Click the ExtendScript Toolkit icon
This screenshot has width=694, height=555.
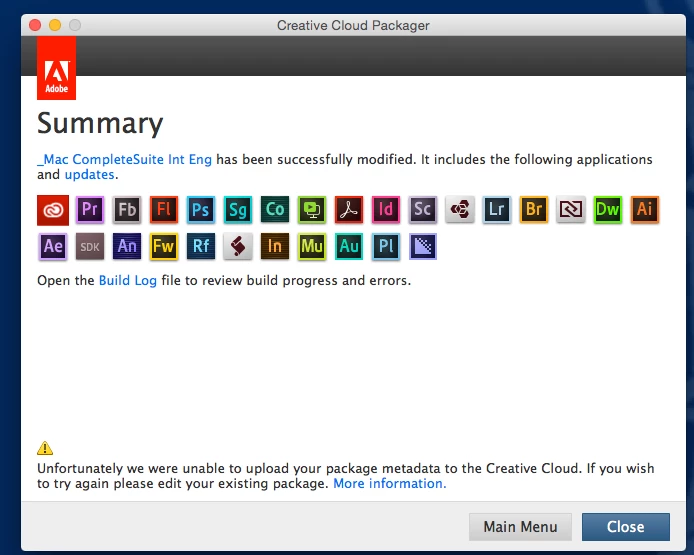(x=571, y=209)
